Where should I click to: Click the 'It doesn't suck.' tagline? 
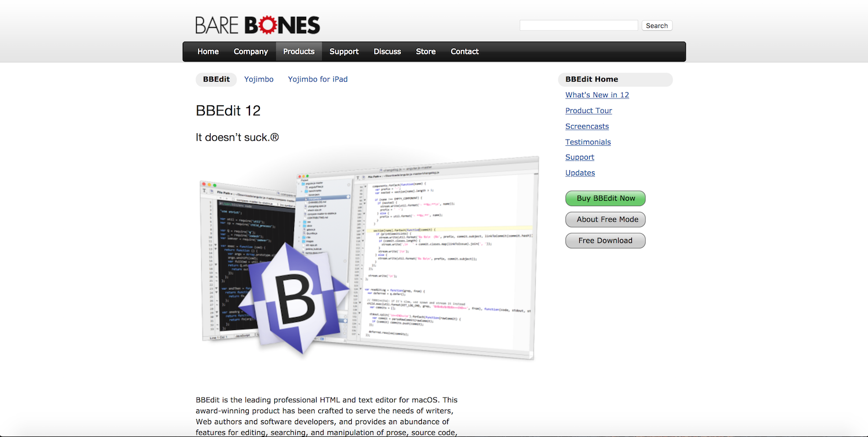tap(237, 137)
